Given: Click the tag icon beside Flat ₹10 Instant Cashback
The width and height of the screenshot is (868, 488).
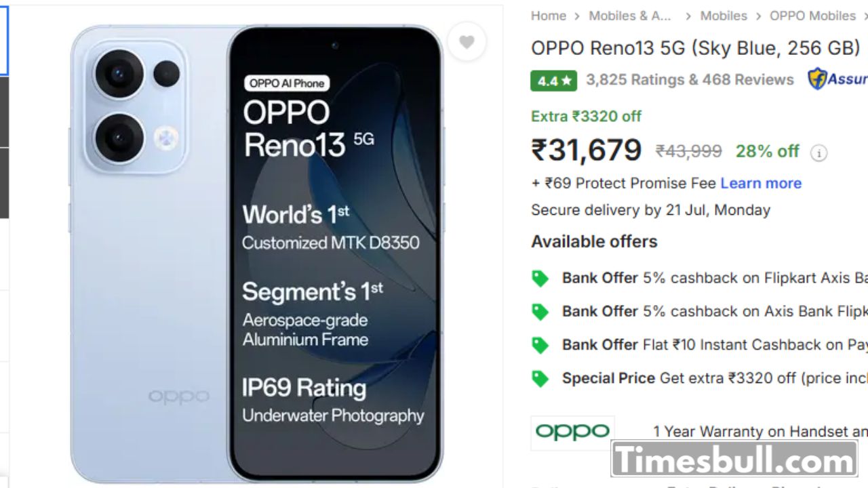Looking at the screenshot, I should (x=540, y=345).
